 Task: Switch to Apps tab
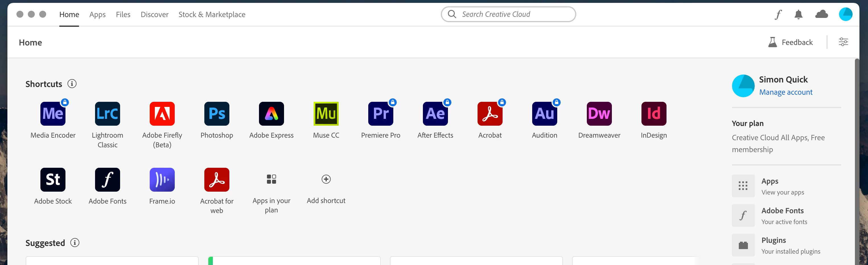tap(97, 15)
